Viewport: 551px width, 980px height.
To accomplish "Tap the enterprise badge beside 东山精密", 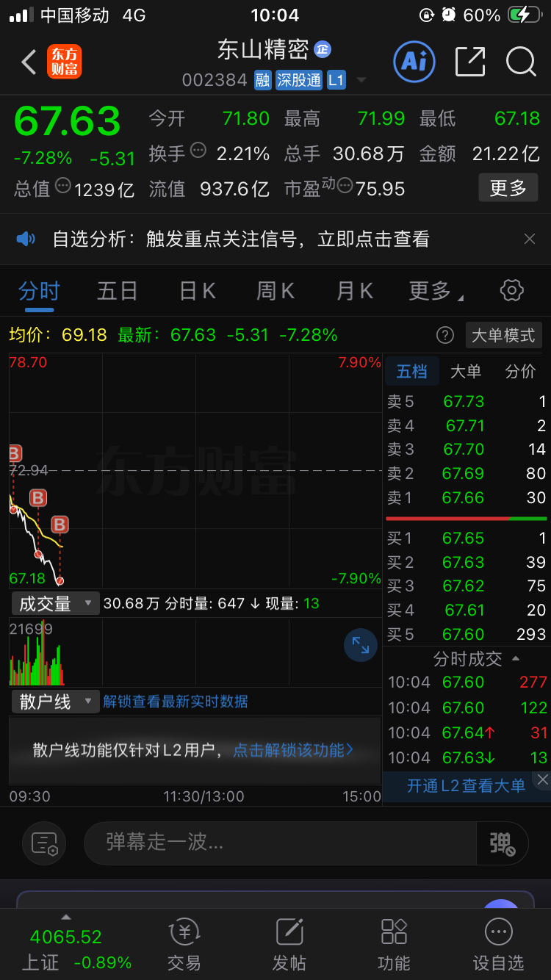I will click(323, 49).
